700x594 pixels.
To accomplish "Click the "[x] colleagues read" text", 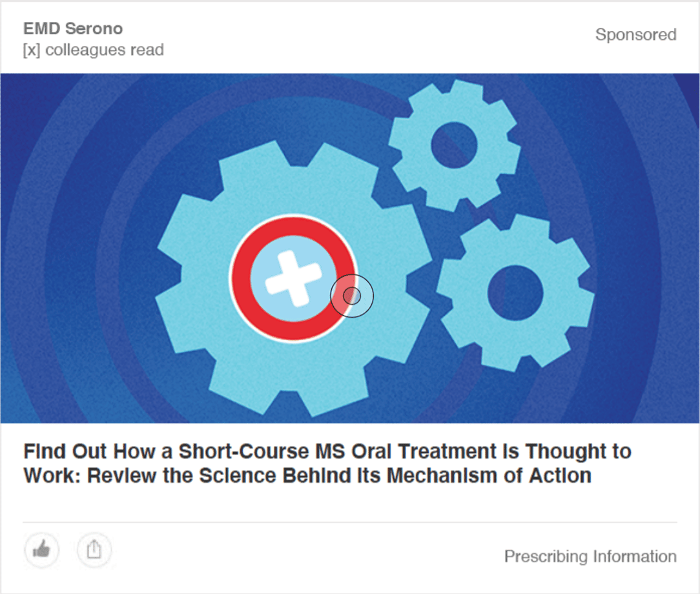I will pos(94,50).
